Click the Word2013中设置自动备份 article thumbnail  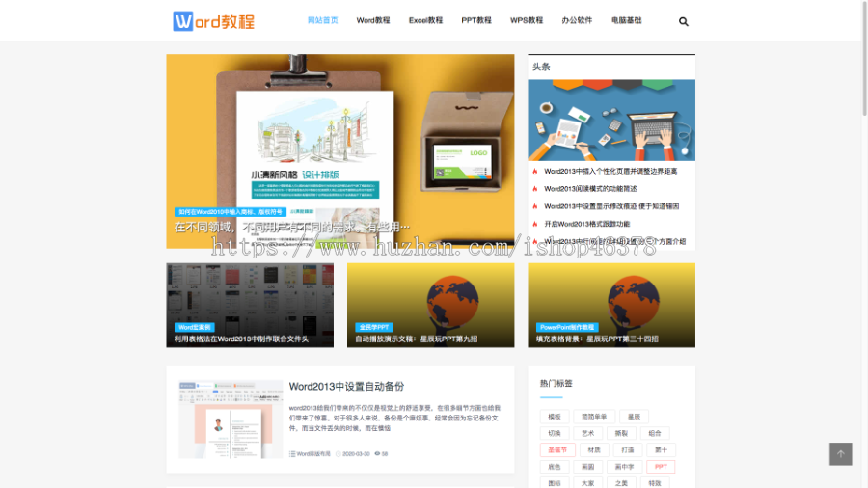tap(231, 420)
